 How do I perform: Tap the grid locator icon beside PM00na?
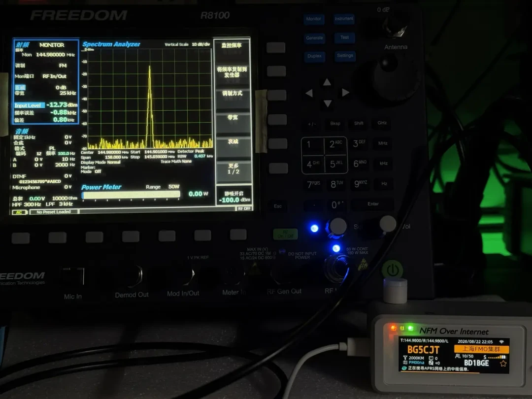pyautogui.click(x=405, y=363)
